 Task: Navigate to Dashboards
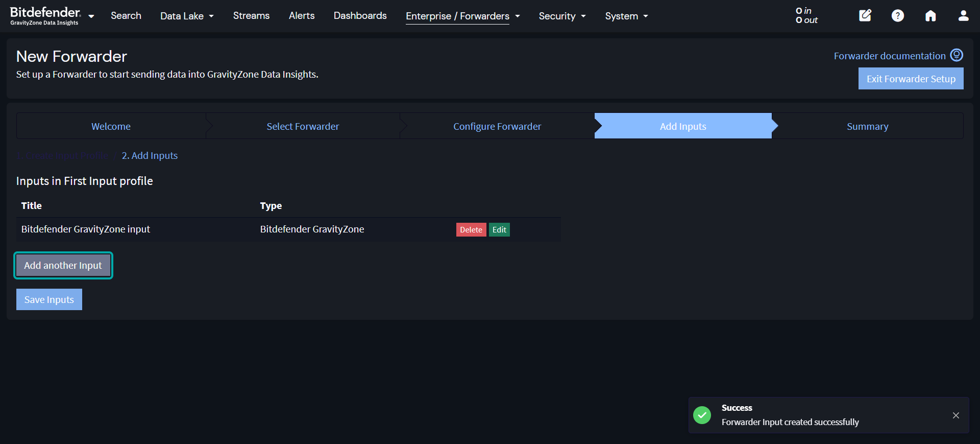click(x=360, y=16)
